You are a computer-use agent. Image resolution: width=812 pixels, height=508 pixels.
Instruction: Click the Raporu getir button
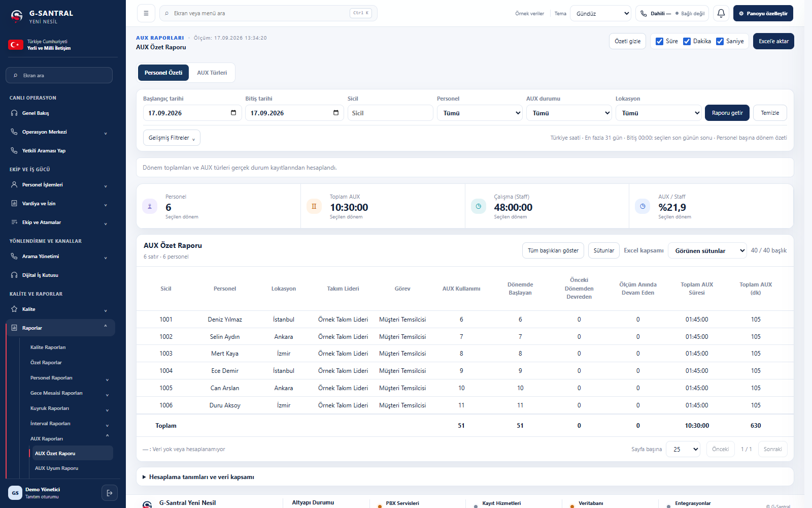pos(727,113)
